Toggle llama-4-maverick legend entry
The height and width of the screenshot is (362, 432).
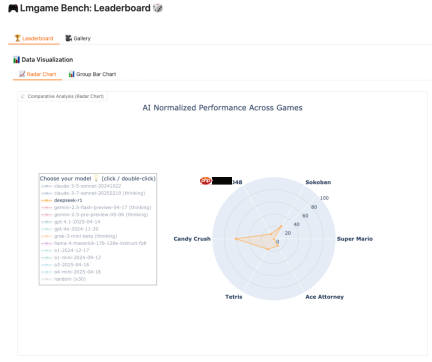94,243
